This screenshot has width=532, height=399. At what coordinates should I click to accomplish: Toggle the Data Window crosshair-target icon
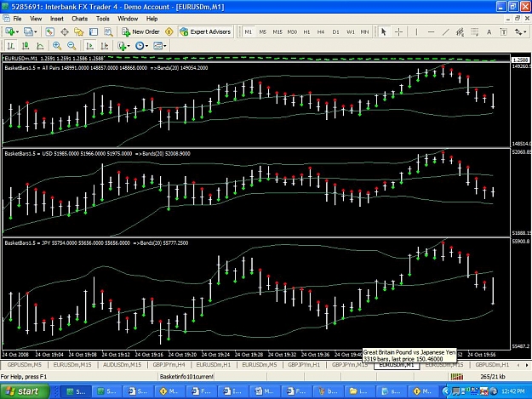coord(65,31)
